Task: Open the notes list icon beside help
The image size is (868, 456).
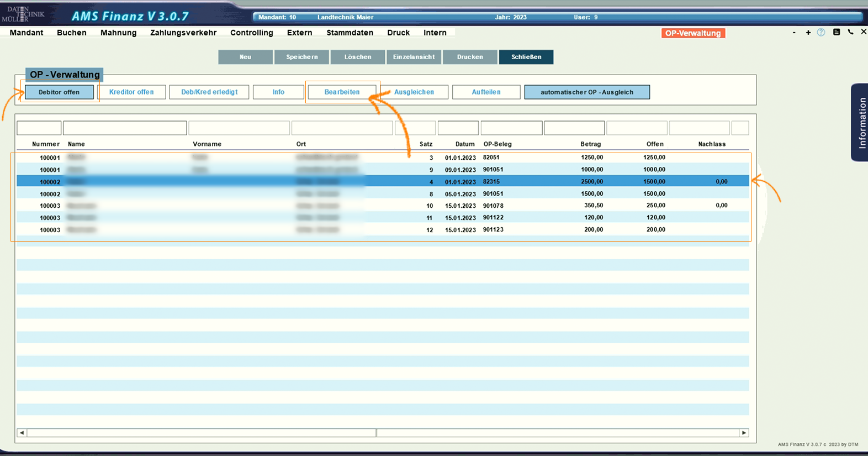Action: (836, 33)
